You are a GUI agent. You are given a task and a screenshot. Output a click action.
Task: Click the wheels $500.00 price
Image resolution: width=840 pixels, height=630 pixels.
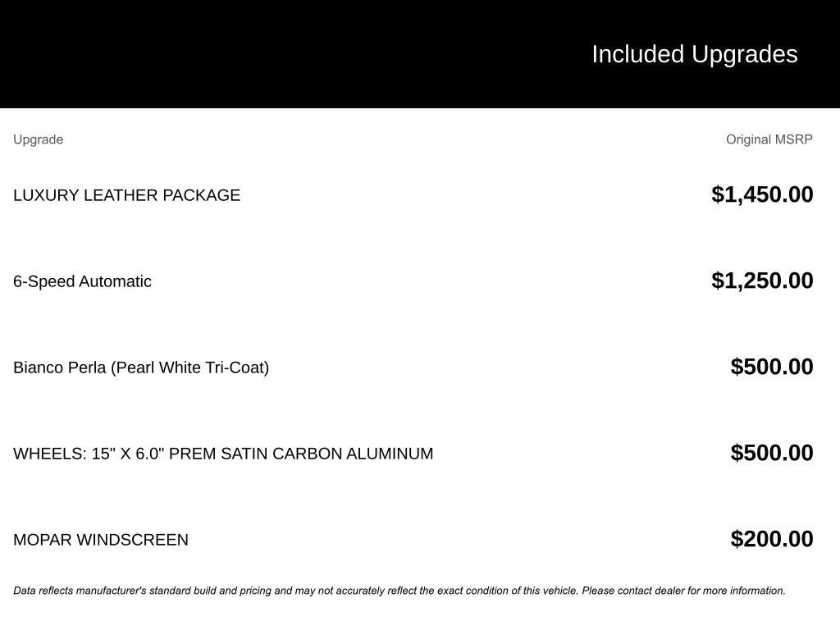coord(772,453)
